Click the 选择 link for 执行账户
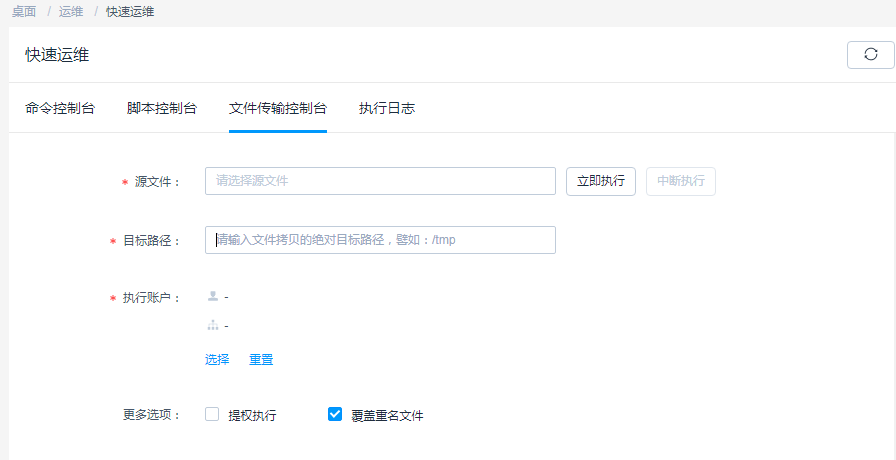 (x=217, y=359)
